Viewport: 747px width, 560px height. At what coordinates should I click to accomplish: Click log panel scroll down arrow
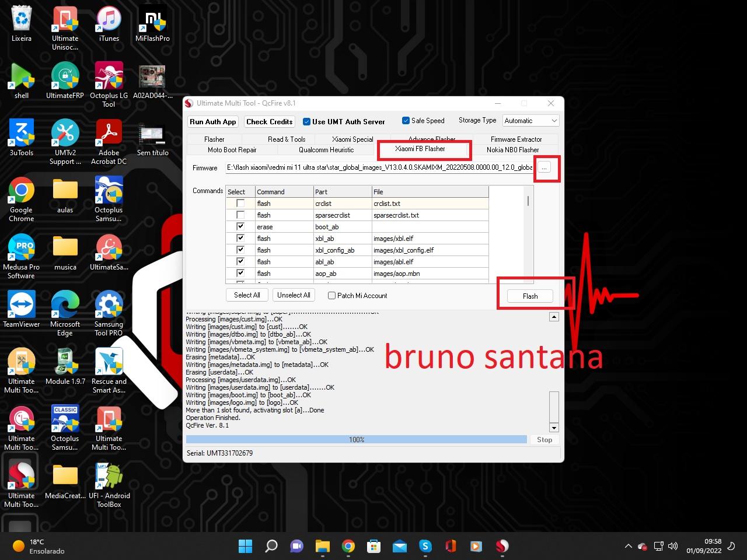pos(554,427)
